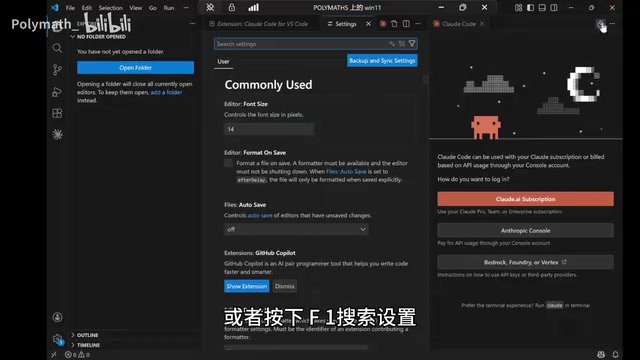Dismiss the GitHub Copilot suggestion
The width and height of the screenshot is (640, 360).
(x=284, y=286)
